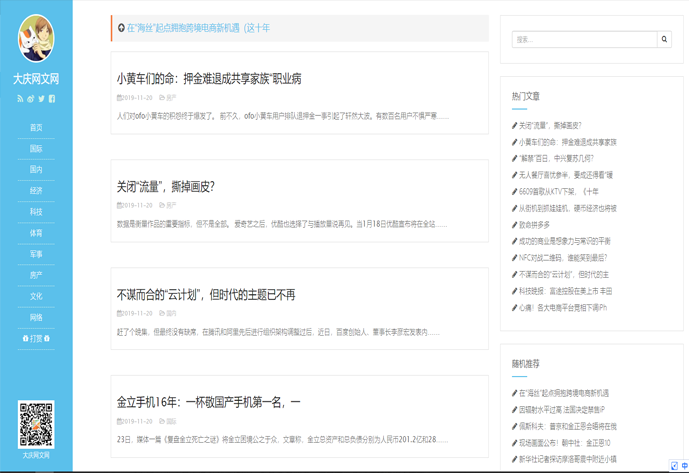Click the RSS feed icon in sidebar

(20, 99)
